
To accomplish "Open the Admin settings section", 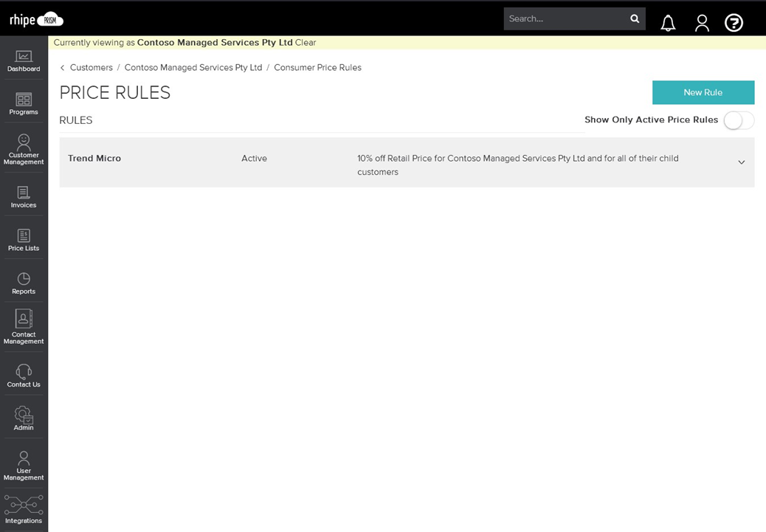I will tap(24, 418).
